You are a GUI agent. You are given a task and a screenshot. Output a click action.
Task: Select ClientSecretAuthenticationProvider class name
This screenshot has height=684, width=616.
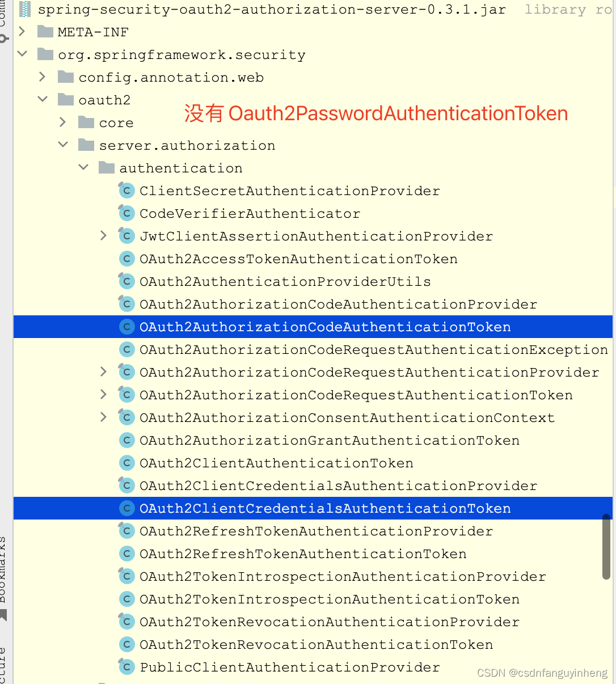coord(290,191)
